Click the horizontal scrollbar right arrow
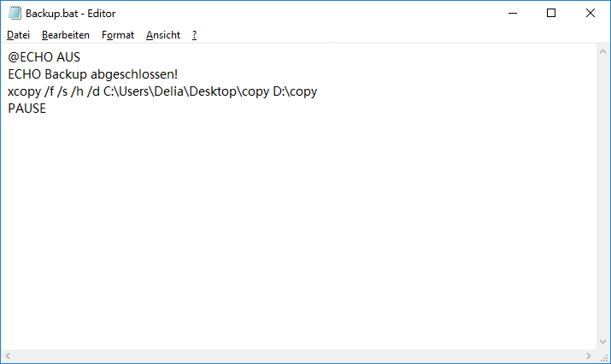The width and height of the screenshot is (611, 364). 589,355
